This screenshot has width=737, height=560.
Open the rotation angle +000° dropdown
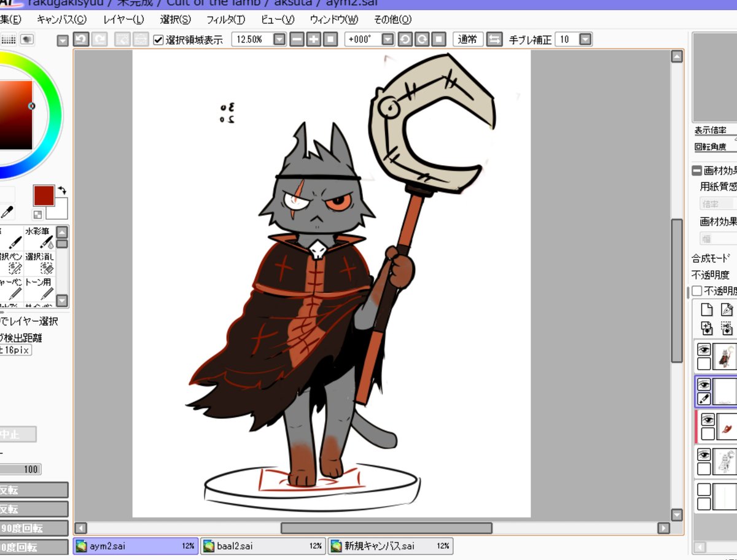tap(388, 39)
